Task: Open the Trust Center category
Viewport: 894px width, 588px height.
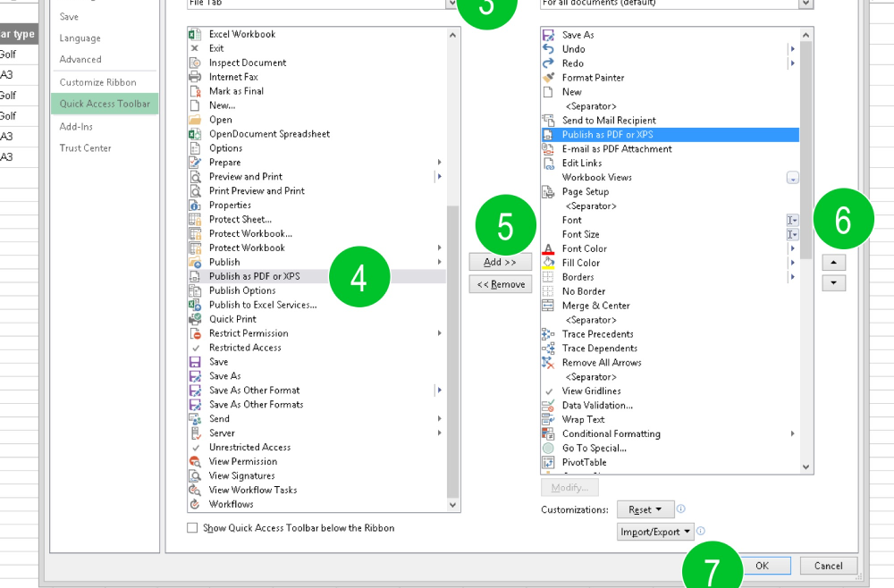Action: coord(105,148)
